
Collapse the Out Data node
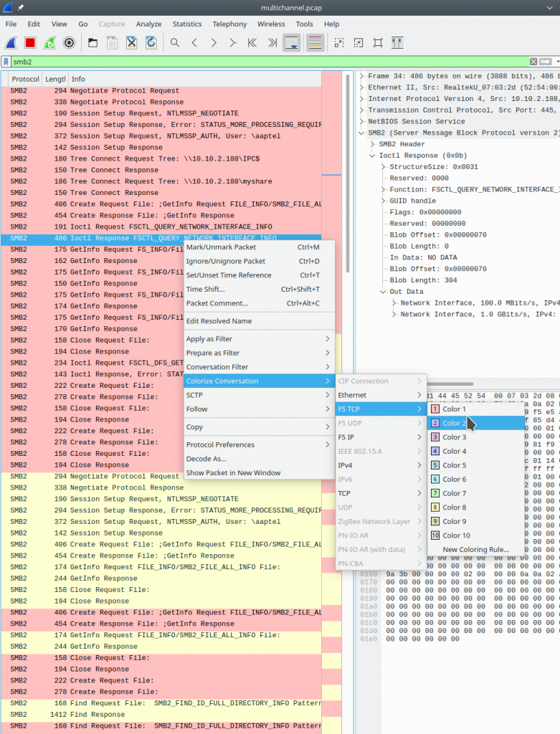(384, 291)
